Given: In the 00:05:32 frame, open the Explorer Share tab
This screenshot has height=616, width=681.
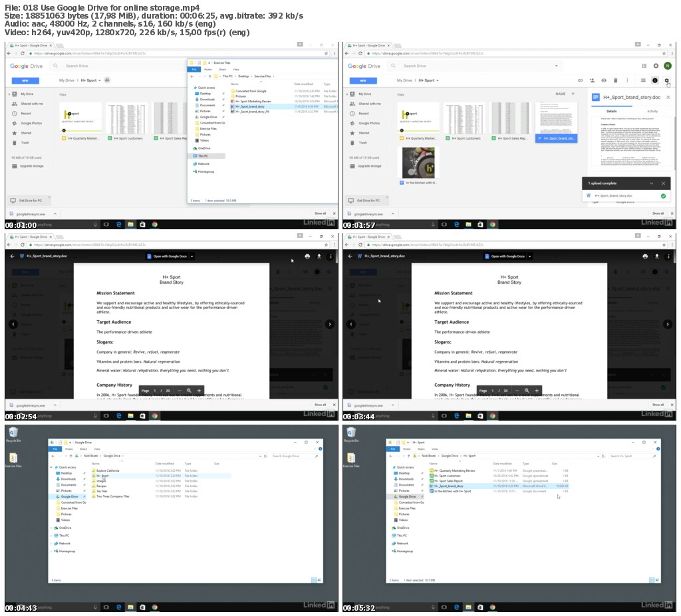Looking at the screenshot, I should 421,449.
